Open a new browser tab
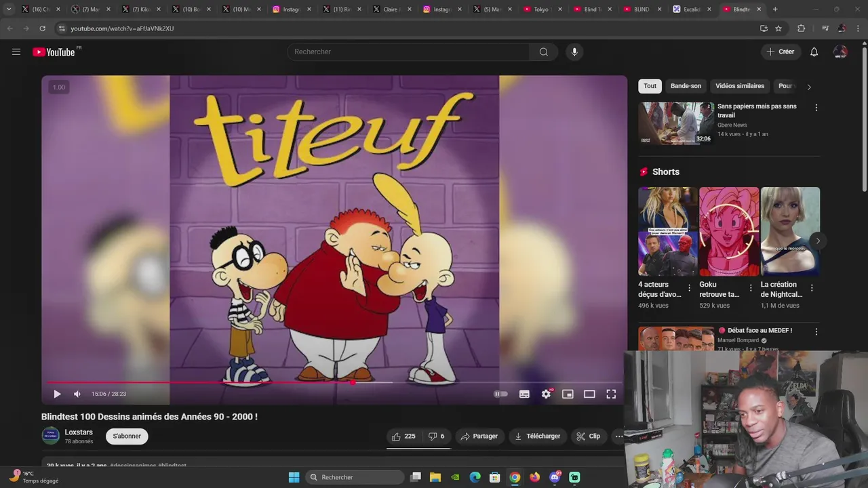The width and height of the screenshot is (868, 488). tap(775, 9)
